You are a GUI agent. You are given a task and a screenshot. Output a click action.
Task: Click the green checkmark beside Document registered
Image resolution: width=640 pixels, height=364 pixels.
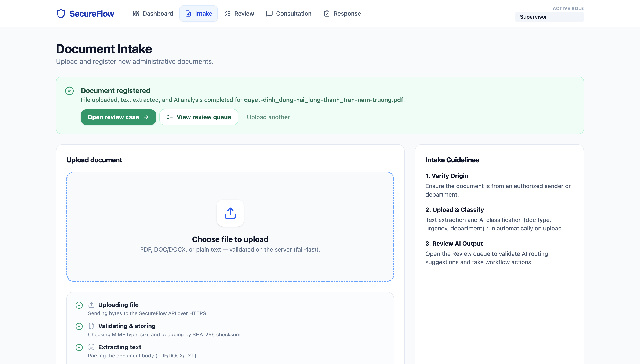point(69,91)
